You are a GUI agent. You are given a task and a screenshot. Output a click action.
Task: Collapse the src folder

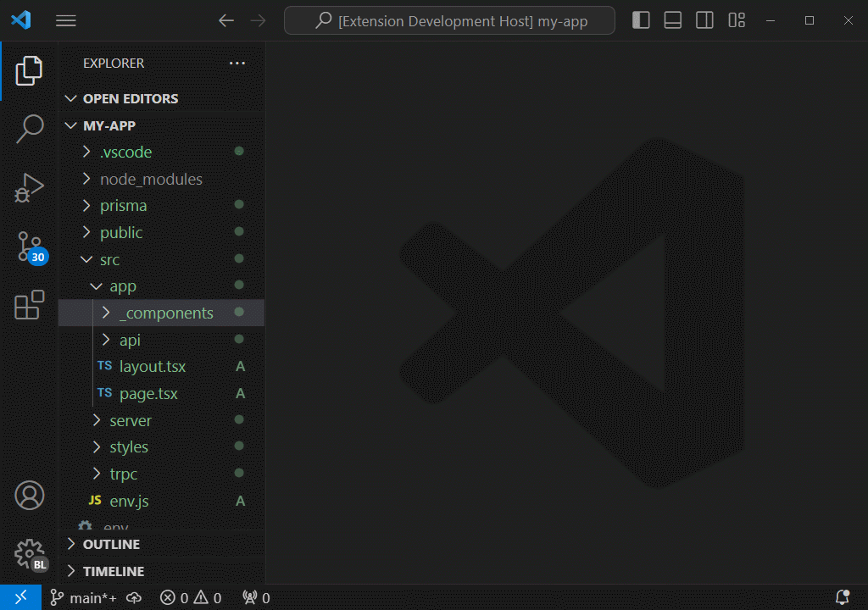pyautogui.click(x=162, y=259)
